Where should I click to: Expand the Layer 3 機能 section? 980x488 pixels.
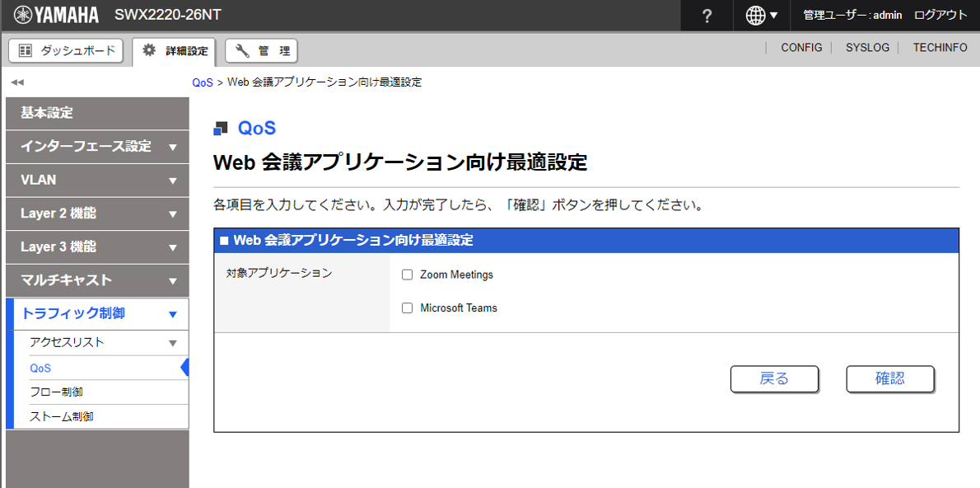pos(97,247)
